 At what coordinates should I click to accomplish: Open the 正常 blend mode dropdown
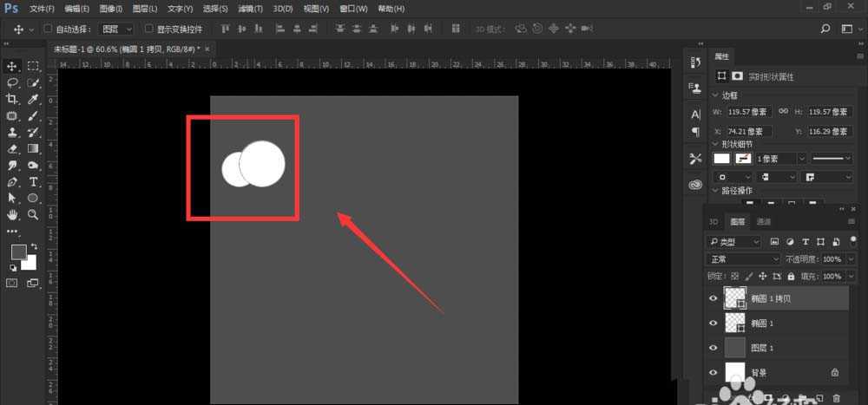point(743,259)
